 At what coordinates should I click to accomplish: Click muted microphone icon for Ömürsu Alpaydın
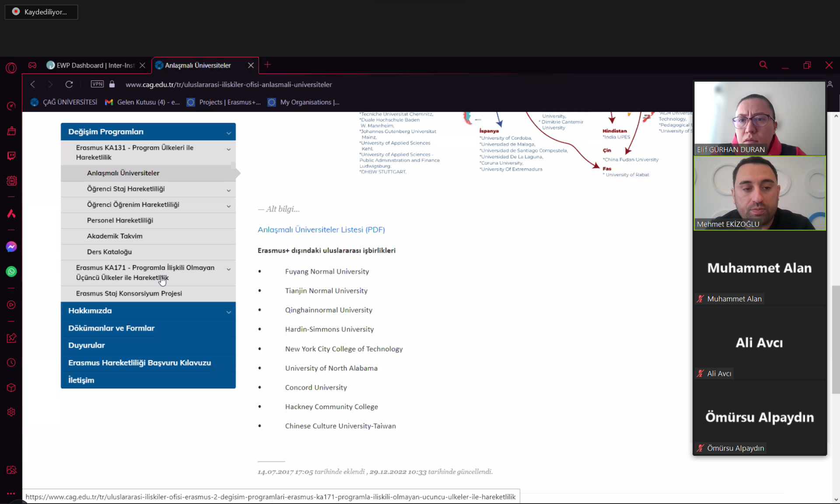pyautogui.click(x=700, y=448)
